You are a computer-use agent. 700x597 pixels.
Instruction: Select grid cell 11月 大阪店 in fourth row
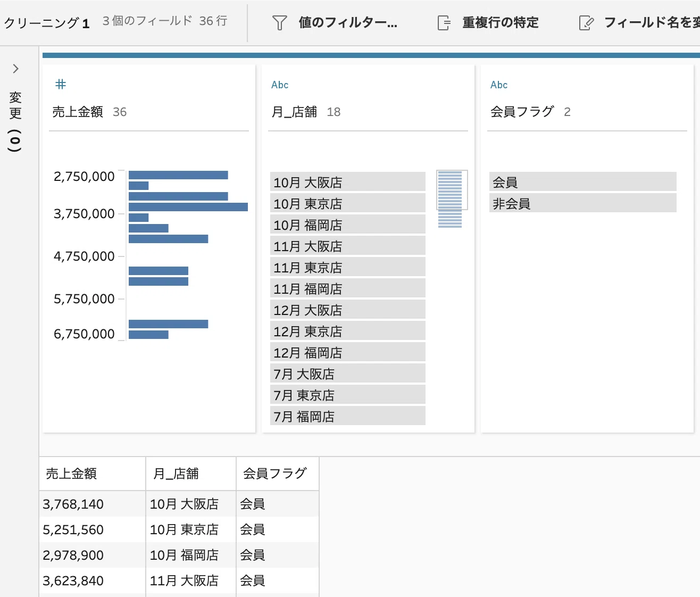pyautogui.click(x=191, y=581)
